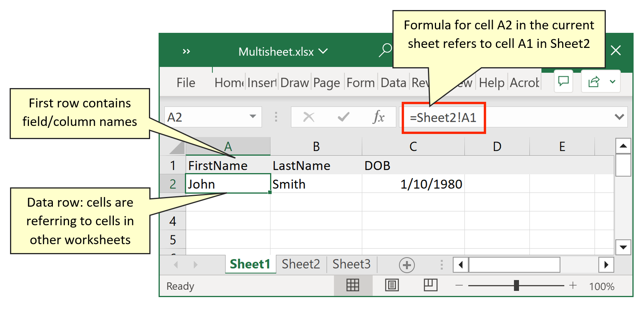Click zoom out minus button
The height and width of the screenshot is (311, 644).
click(x=459, y=286)
